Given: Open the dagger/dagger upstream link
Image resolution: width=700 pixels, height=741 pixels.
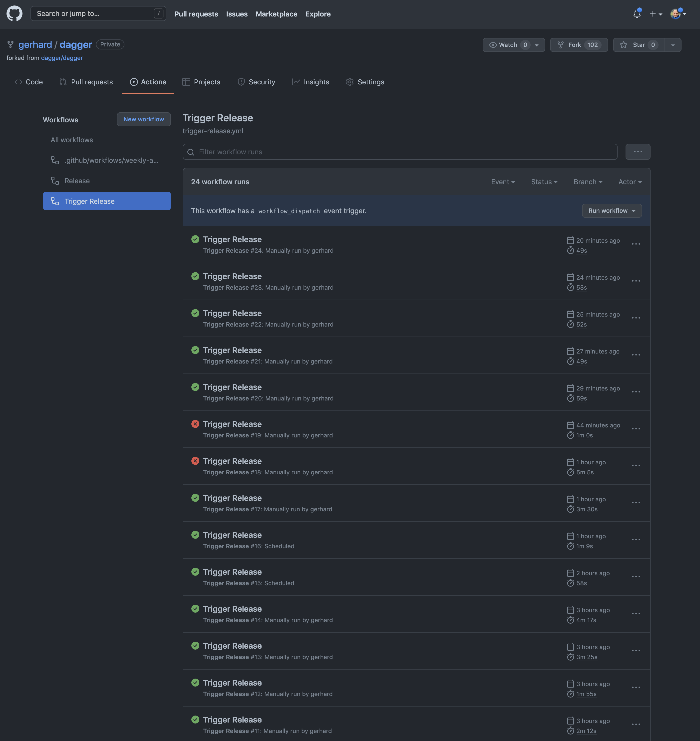Looking at the screenshot, I should click(x=62, y=58).
